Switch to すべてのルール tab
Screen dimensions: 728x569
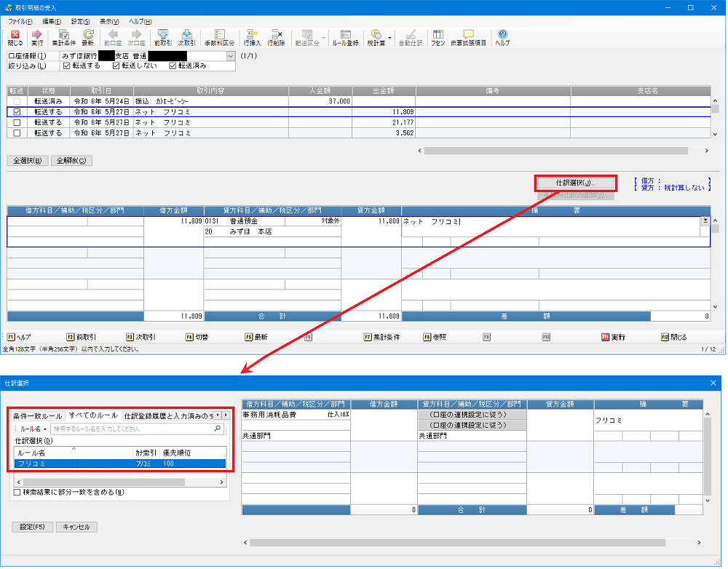coord(93,416)
